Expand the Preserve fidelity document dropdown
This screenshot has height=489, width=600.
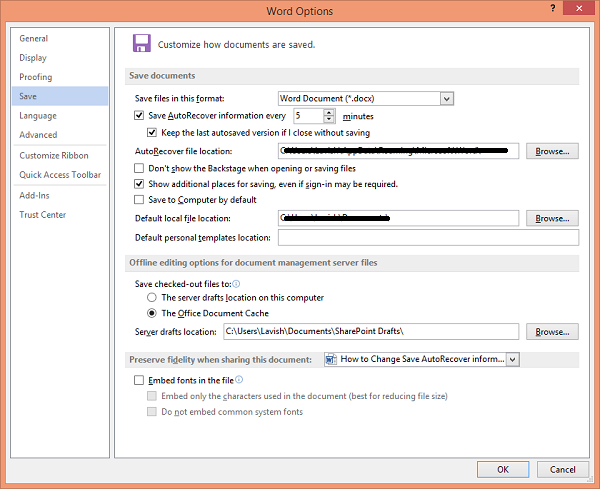513,359
